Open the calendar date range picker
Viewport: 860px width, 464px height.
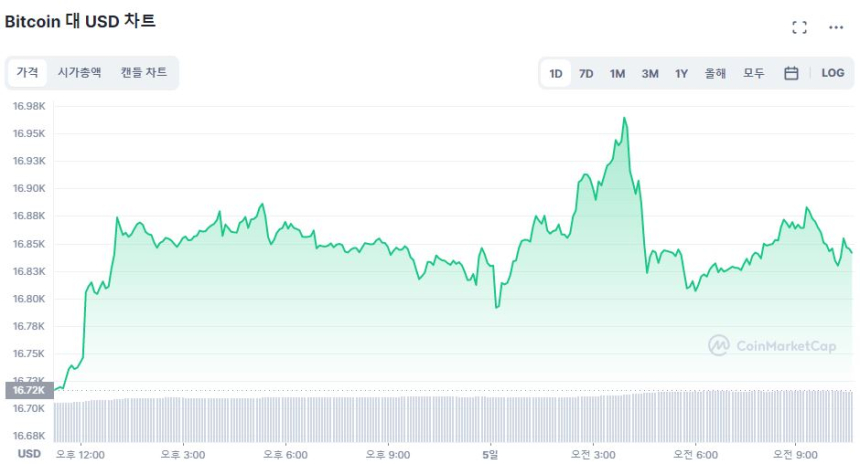791,73
